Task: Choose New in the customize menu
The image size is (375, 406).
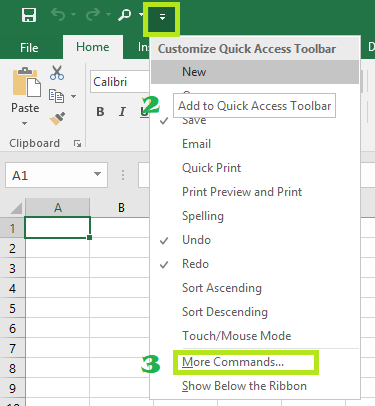Action: (255, 72)
